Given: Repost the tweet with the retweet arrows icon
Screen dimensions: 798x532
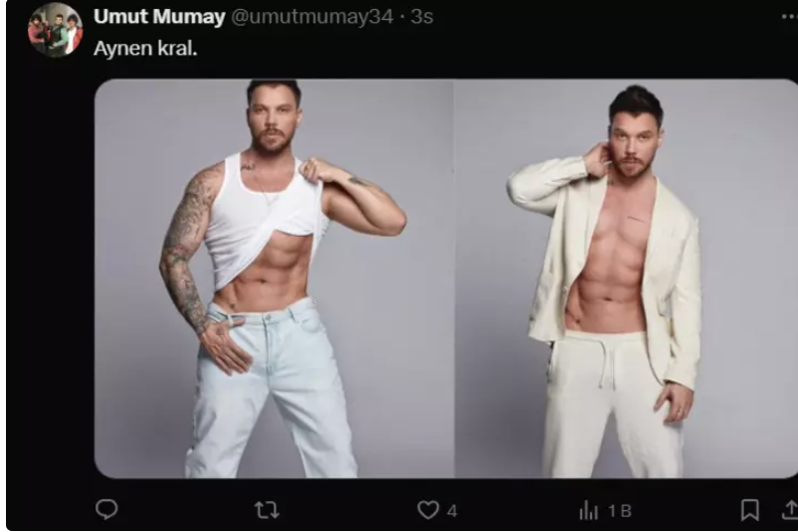Looking at the screenshot, I should 267,509.
